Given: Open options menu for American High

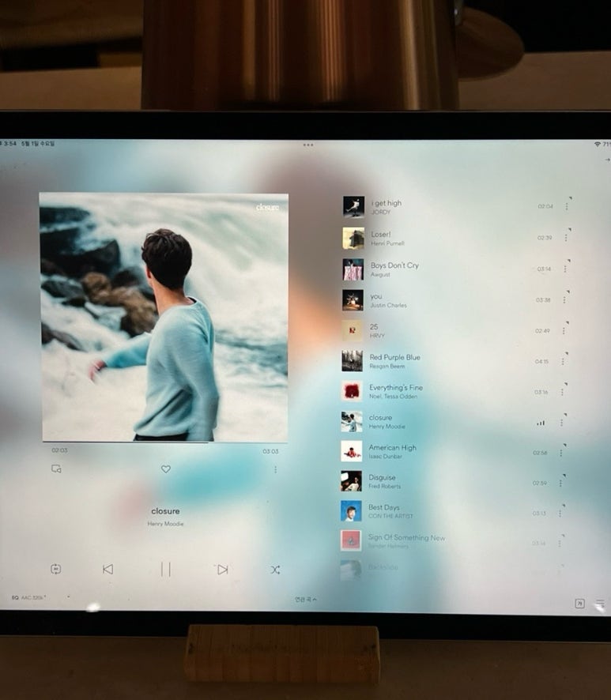Looking at the screenshot, I should [x=561, y=453].
